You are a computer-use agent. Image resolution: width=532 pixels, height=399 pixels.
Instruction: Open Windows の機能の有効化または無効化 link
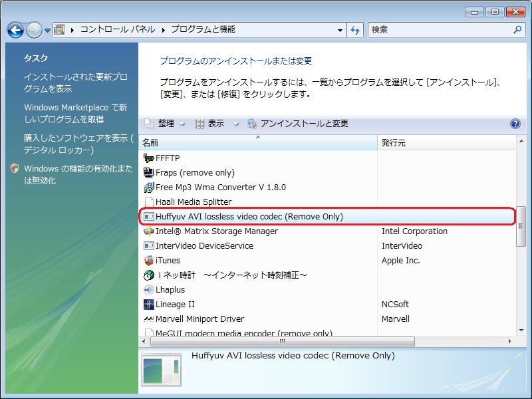coord(78,174)
